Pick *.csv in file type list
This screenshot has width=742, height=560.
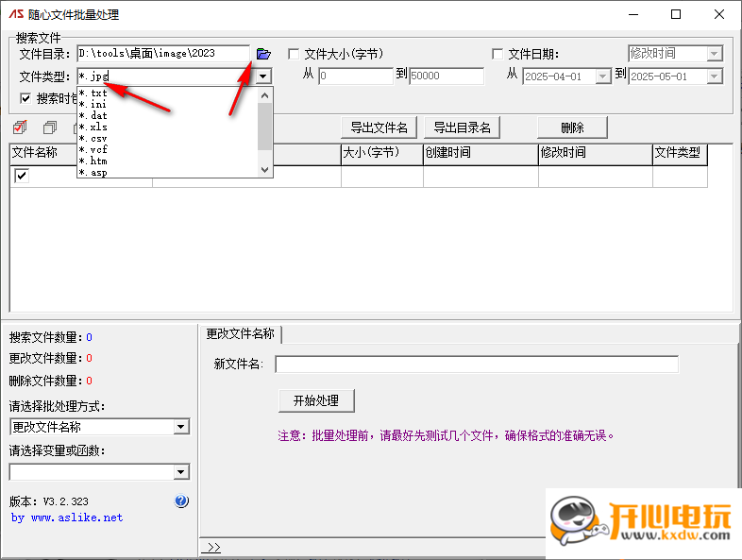[x=168, y=139]
